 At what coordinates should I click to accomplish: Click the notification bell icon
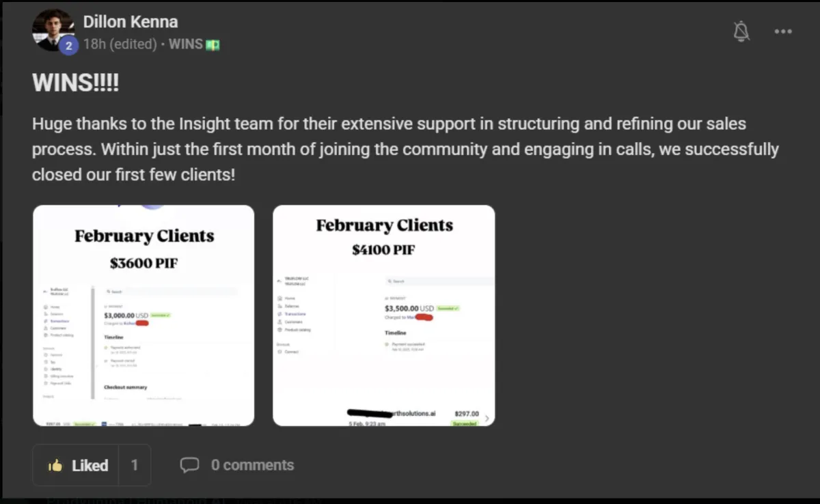tap(741, 31)
